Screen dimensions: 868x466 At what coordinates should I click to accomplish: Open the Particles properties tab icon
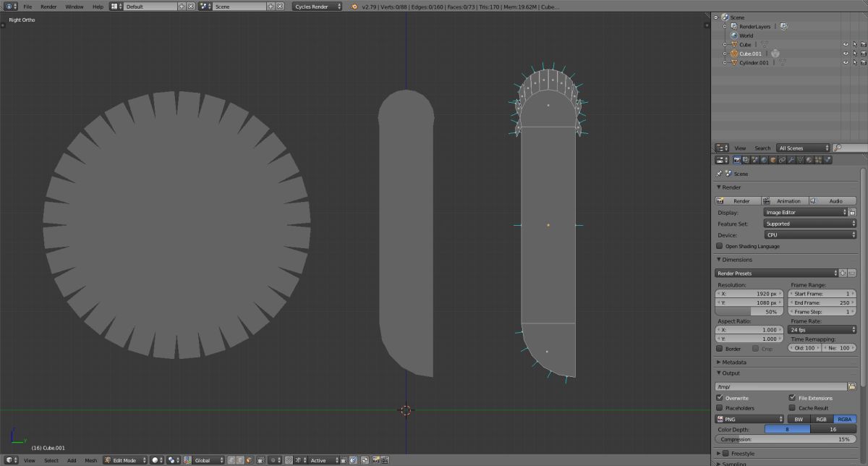(818, 160)
